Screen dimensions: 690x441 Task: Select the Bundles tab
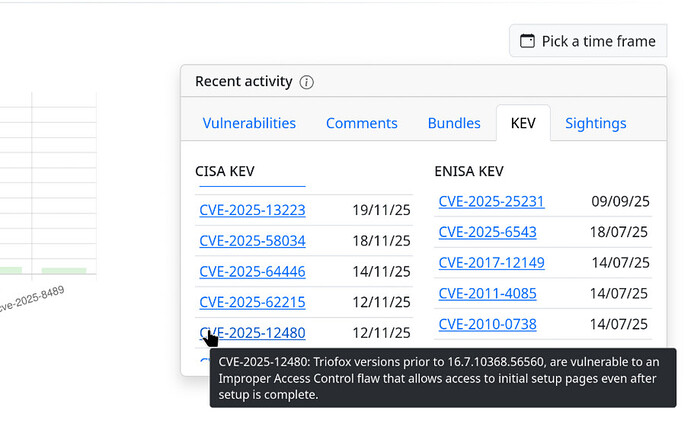tap(454, 123)
